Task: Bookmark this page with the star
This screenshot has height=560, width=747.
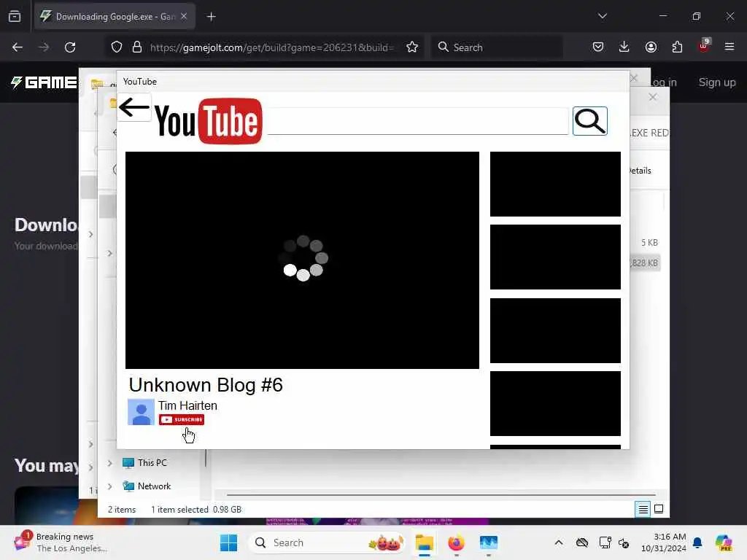Action: [x=412, y=47]
